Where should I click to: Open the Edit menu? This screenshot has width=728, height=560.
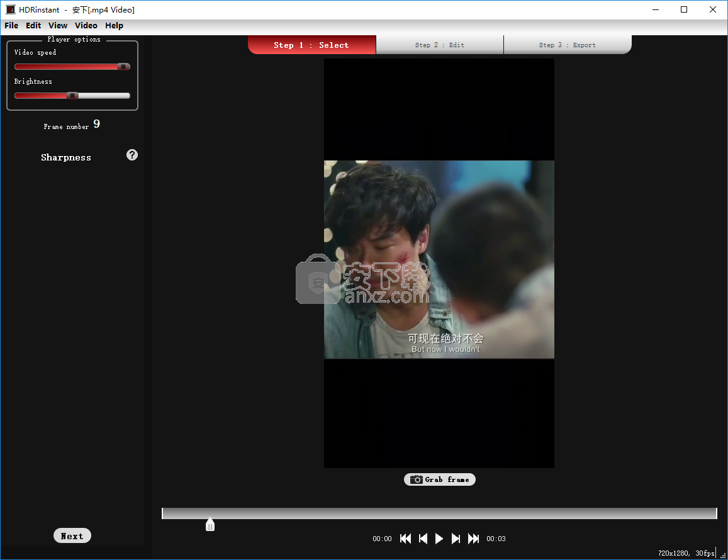33,26
